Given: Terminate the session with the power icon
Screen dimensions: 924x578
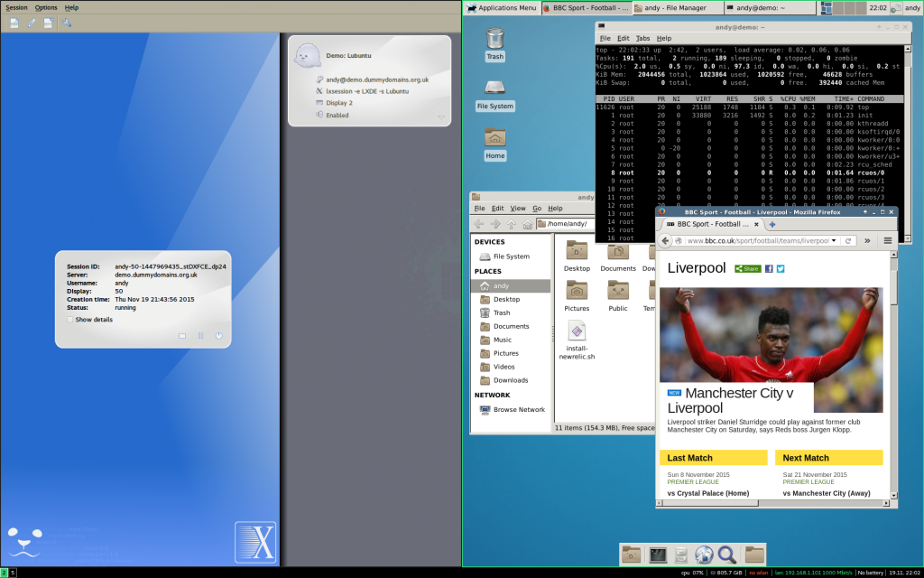Looking at the screenshot, I should click(x=218, y=336).
